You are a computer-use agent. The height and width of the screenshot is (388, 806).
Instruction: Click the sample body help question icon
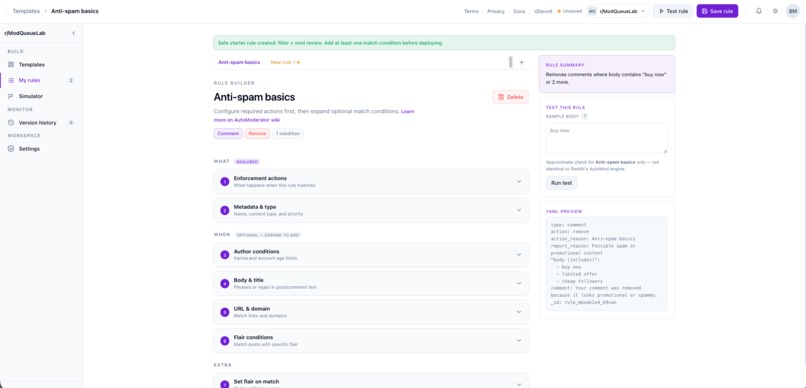(584, 116)
